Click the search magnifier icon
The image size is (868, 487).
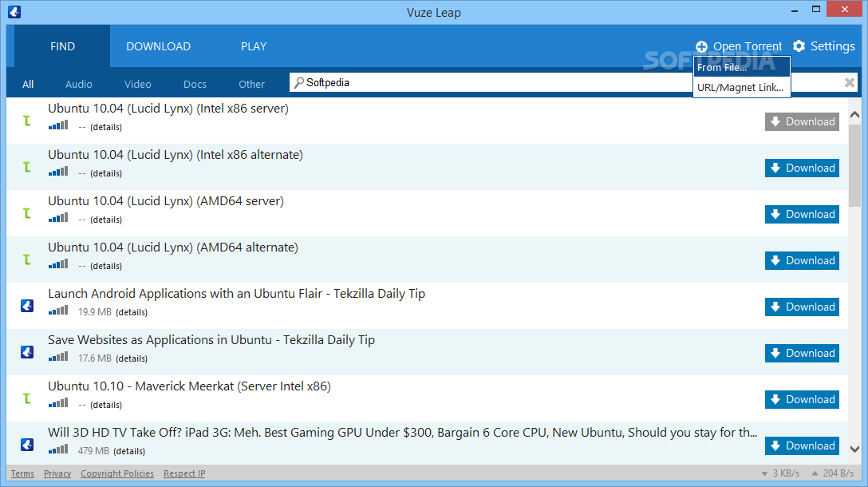299,82
